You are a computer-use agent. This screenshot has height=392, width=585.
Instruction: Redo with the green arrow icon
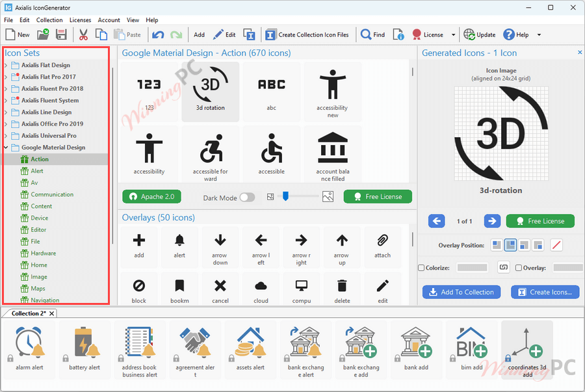coord(176,34)
